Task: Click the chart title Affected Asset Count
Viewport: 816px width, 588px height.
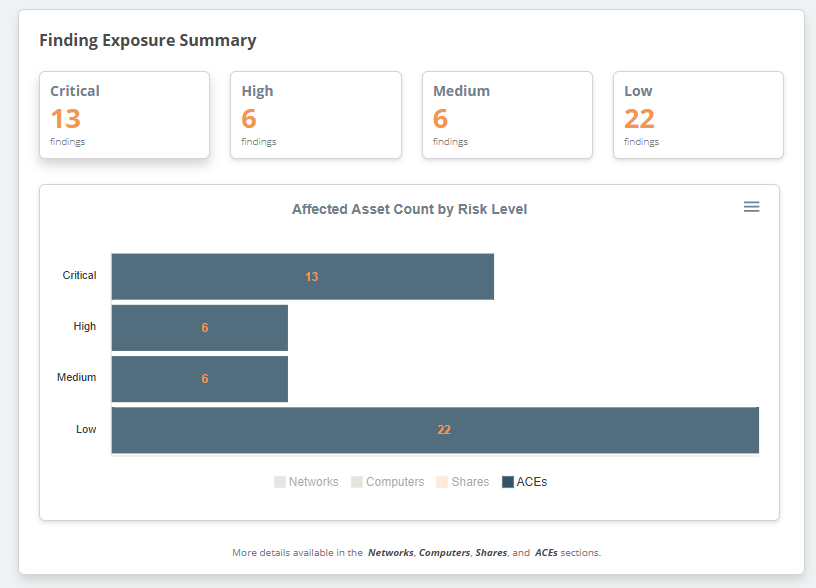Action: (x=409, y=209)
